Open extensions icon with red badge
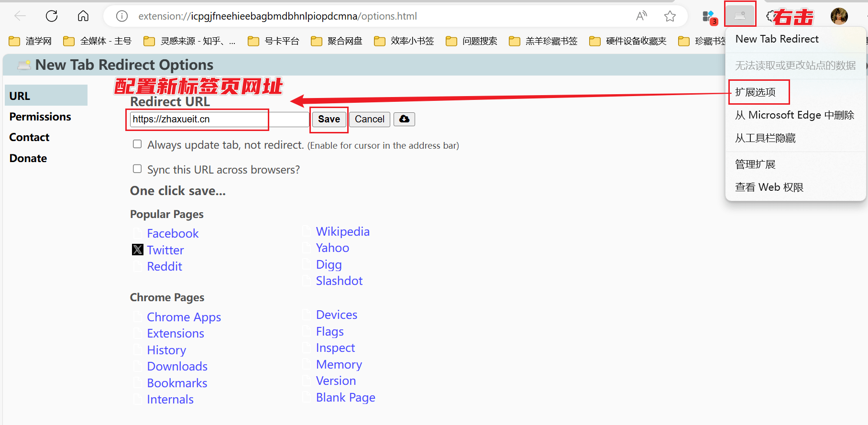This screenshot has height=425, width=868. (709, 17)
